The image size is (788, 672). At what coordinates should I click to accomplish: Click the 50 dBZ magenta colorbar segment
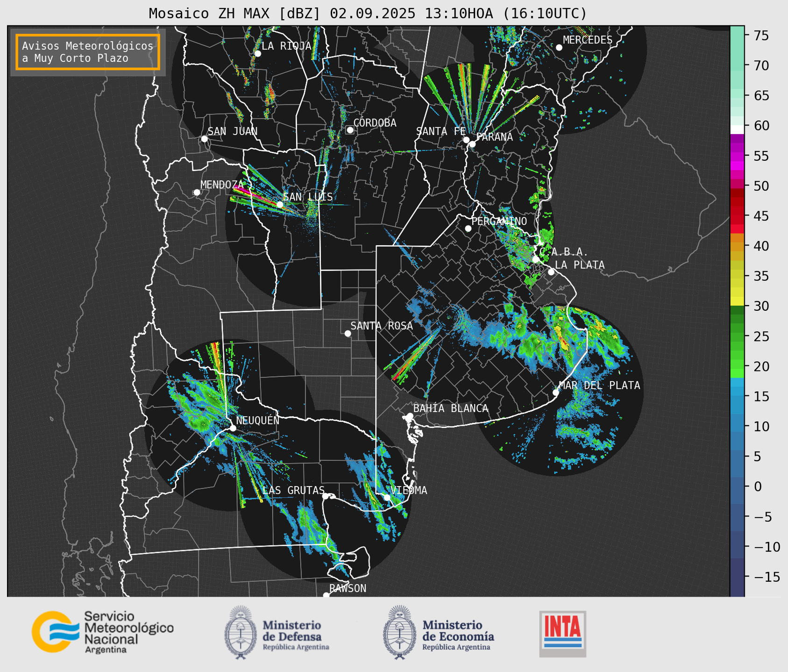[737, 183]
